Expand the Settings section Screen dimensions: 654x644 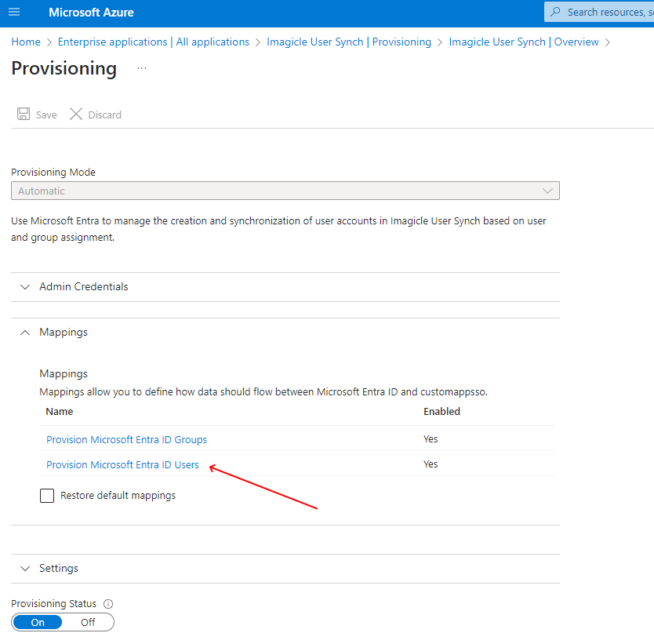pos(59,568)
